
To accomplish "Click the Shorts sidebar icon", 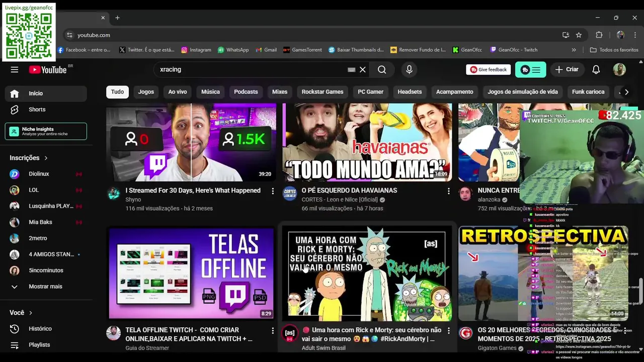I will [x=15, y=109].
